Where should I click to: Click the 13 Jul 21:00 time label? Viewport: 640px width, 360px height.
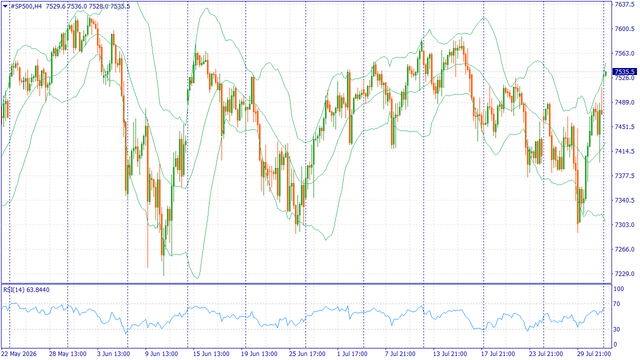pos(450,353)
